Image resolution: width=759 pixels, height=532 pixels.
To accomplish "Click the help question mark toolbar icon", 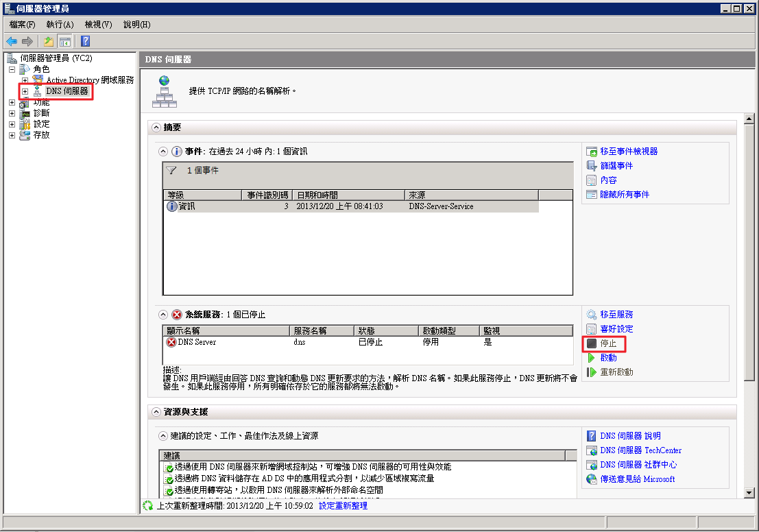I will [86, 41].
